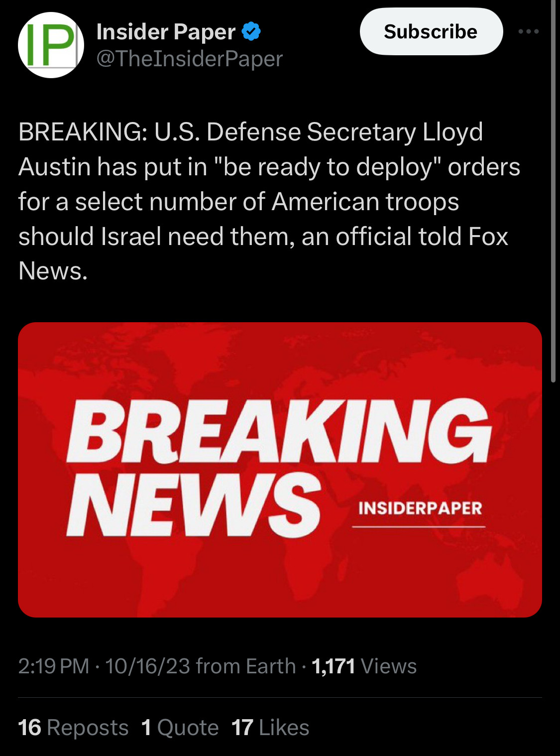Image resolution: width=560 pixels, height=756 pixels.
Task: Click the Subscribe button
Action: [431, 31]
